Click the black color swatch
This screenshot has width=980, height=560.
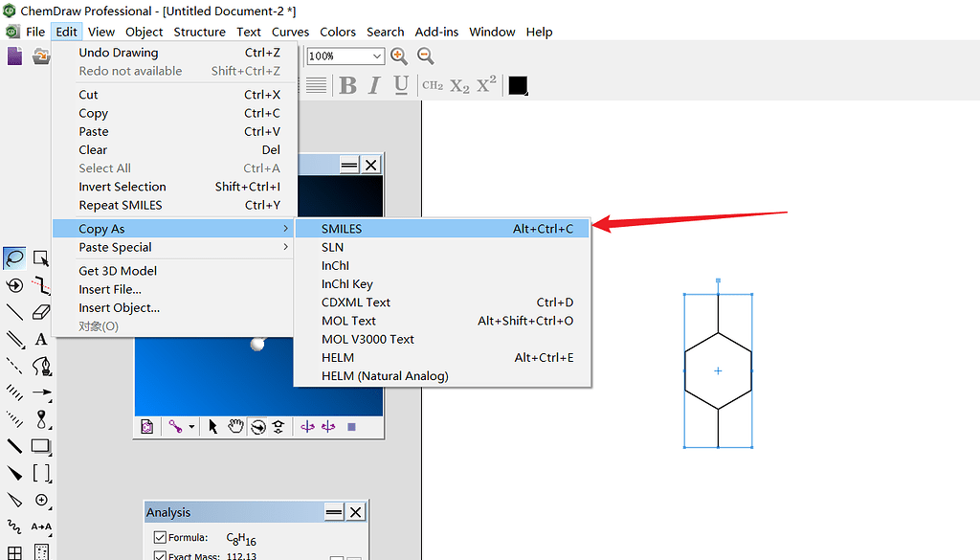click(518, 85)
